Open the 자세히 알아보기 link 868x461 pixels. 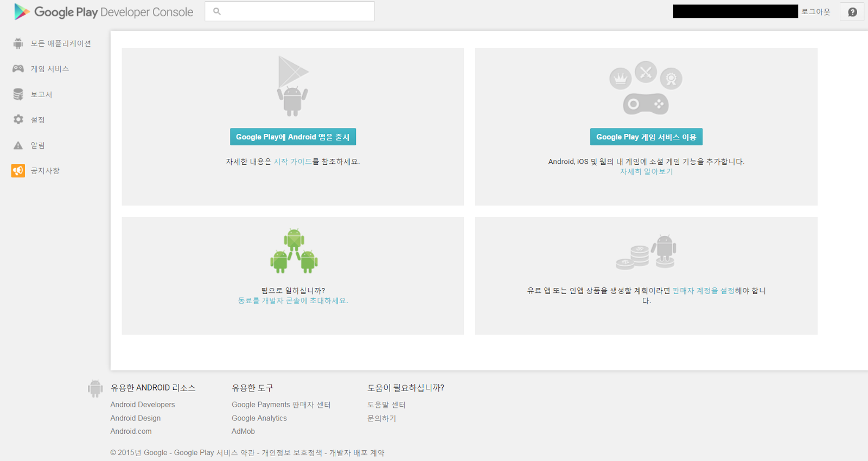(646, 171)
